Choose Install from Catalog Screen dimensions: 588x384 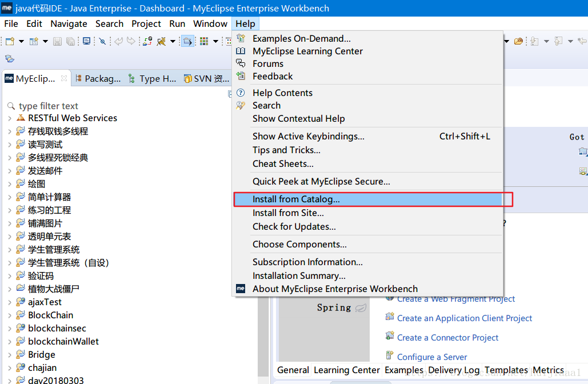pos(367,199)
